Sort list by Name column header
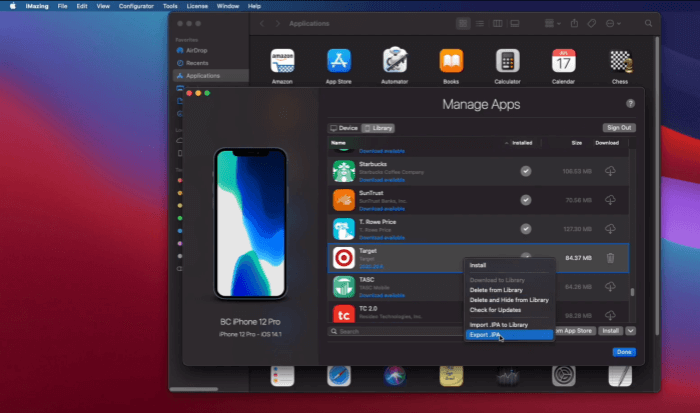The image size is (700, 413). pyautogui.click(x=338, y=143)
